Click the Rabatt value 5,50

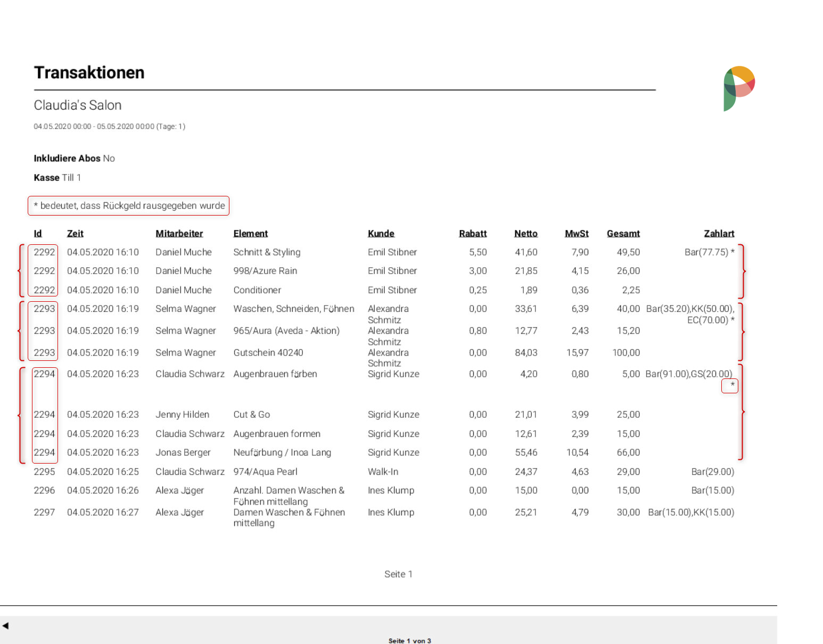coord(478,252)
